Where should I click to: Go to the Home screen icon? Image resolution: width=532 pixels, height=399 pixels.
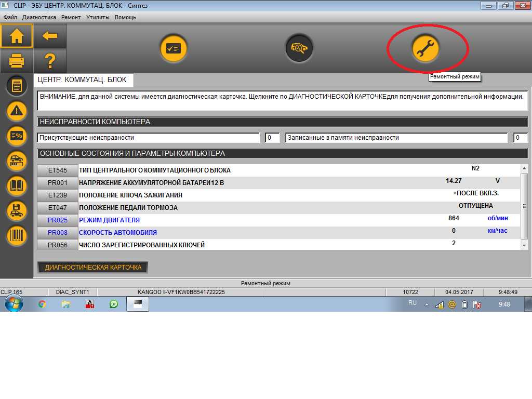coord(17,36)
